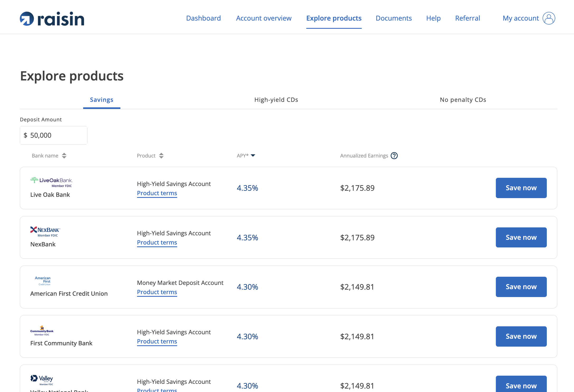Click the NexBank logo
Image resolution: width=574 pixels, height=392 pixels.
[45, 232]
